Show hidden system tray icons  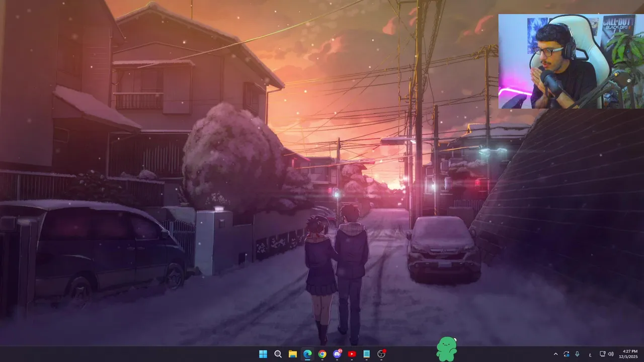click(555, 354)
